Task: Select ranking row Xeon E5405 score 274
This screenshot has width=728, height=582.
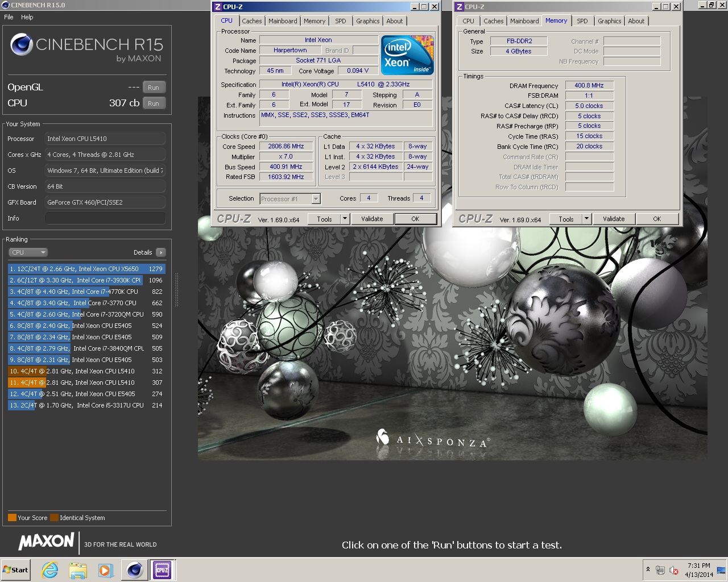Action: pyautogui.click(x=86, y=394)
